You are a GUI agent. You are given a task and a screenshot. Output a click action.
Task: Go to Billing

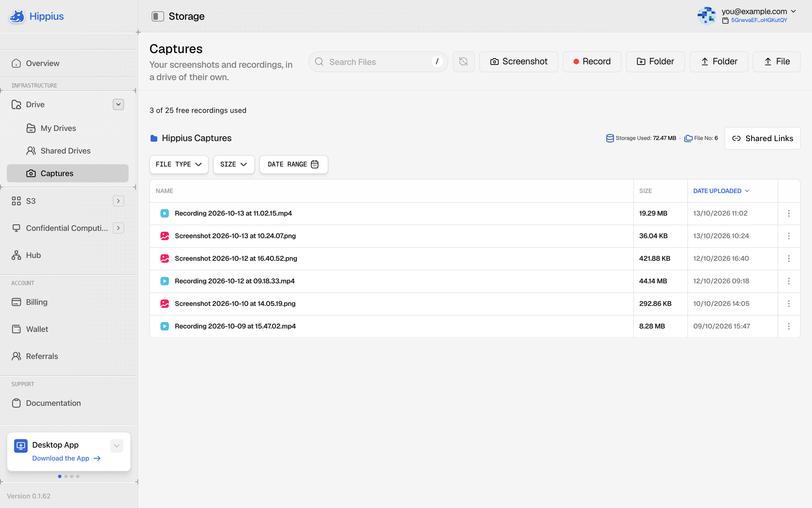point(30,302)
